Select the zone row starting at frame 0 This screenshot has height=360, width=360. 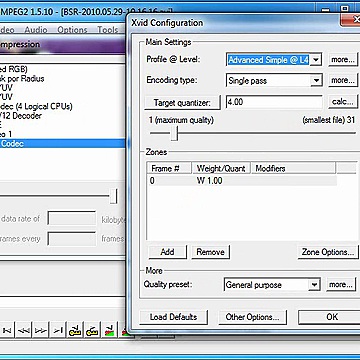pos(241,181)
